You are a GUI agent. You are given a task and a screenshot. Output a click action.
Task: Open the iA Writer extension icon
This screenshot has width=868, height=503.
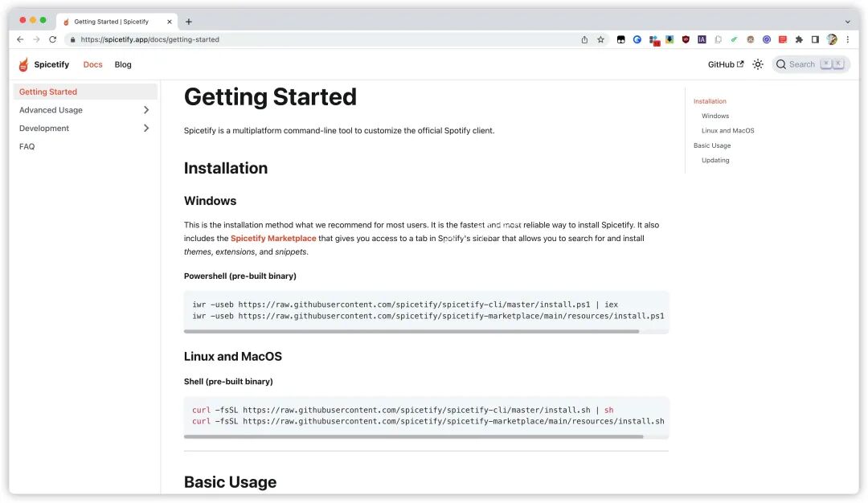[702, 39]
